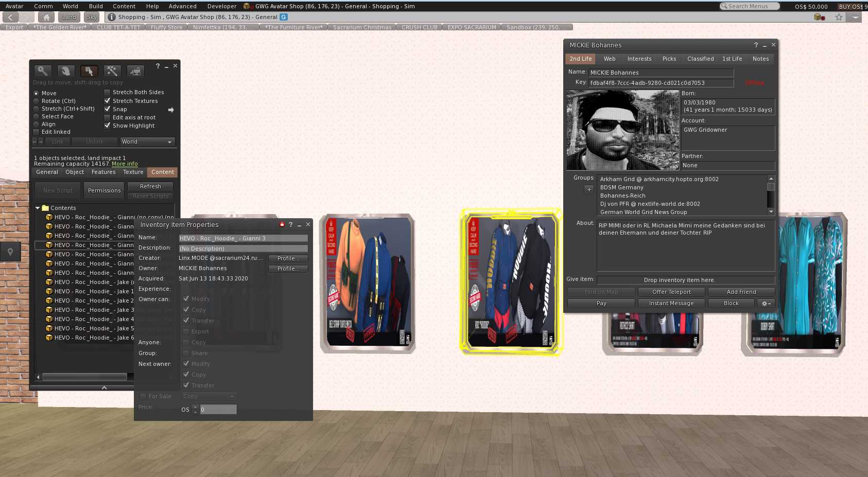Click the map pin icon on left edge
The image size is (868, 477).
click(x=10, y=252)
